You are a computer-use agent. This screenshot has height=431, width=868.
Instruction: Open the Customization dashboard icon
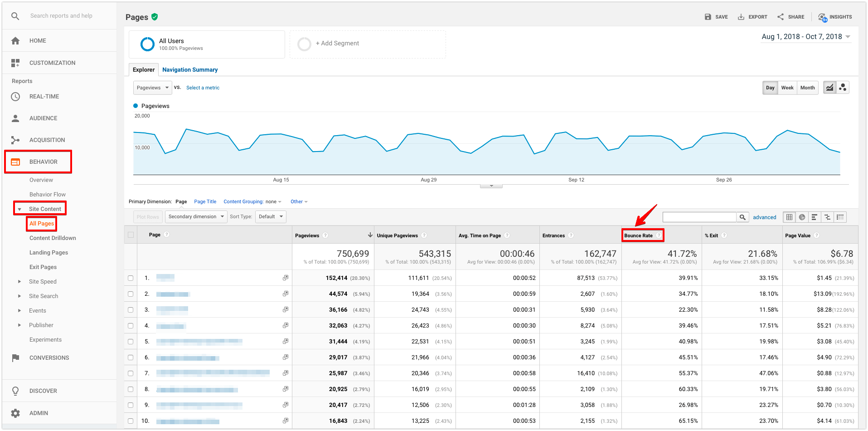click(15, 63)
